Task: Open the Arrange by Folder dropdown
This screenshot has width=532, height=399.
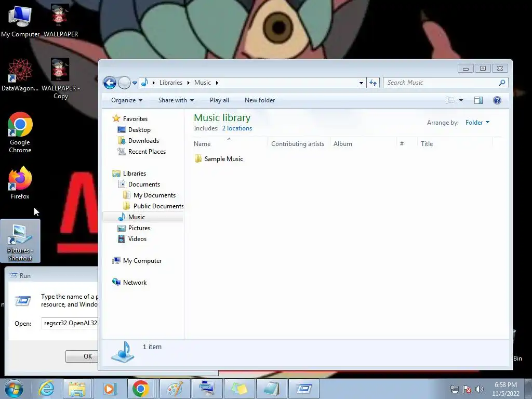Action: (x=477, y=123)
